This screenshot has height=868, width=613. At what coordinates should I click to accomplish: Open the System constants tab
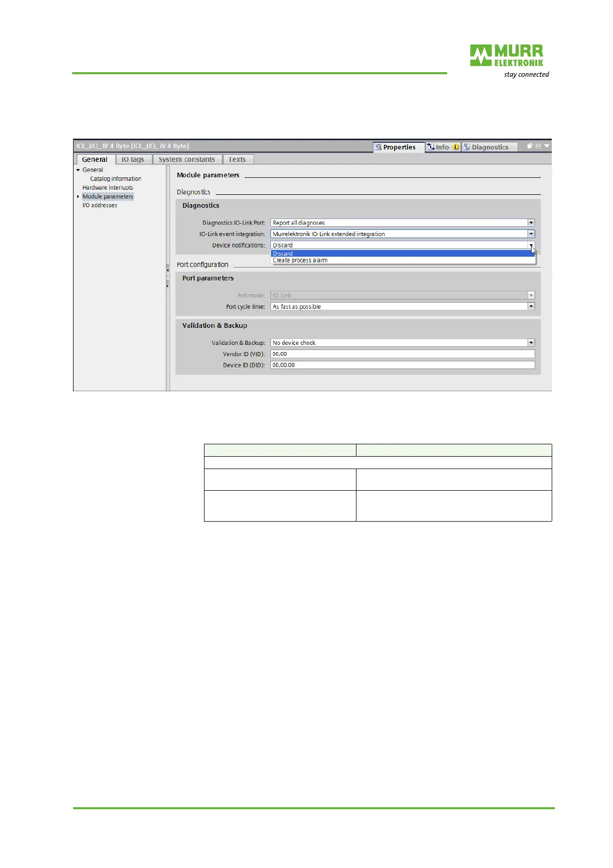[x=187, y=159]
